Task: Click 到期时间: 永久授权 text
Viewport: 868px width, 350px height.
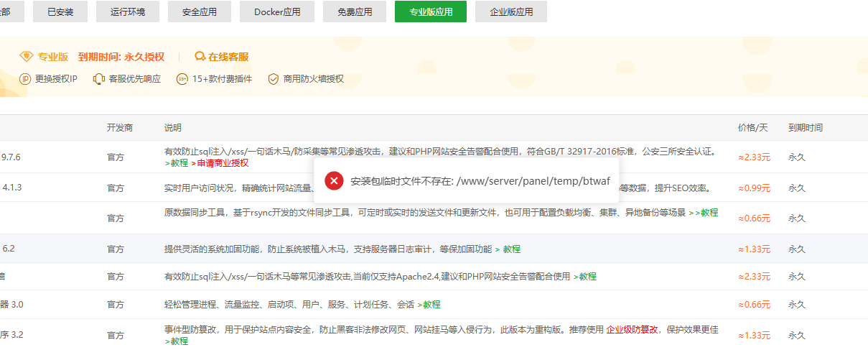Action: 121,57
